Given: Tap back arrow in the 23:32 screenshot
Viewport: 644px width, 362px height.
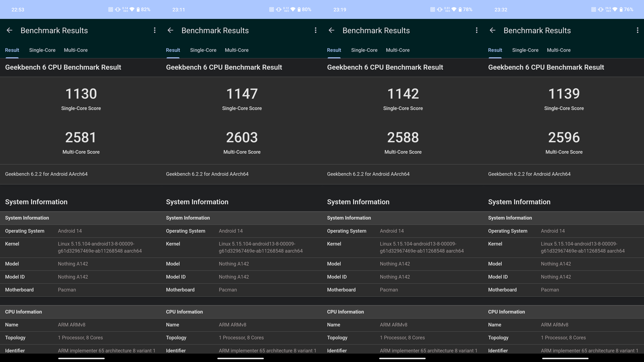Looking at the screenshot, I should pyautogui.click(x=493, y=30).
